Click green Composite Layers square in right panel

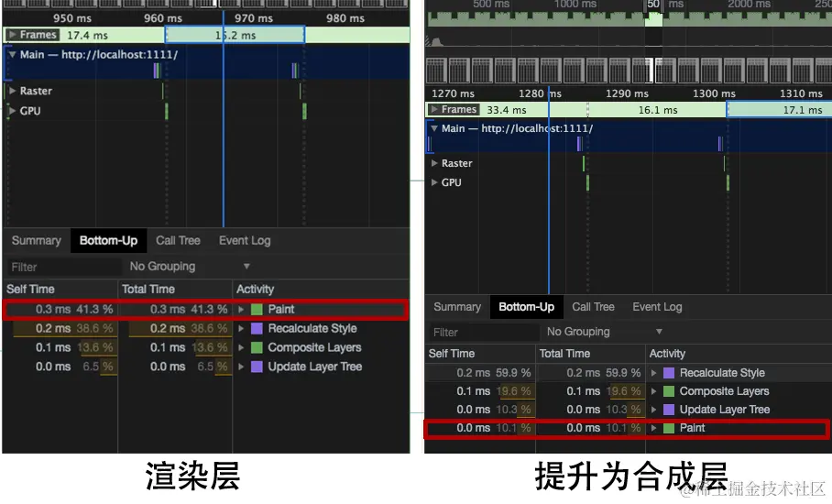pos(669,391)
